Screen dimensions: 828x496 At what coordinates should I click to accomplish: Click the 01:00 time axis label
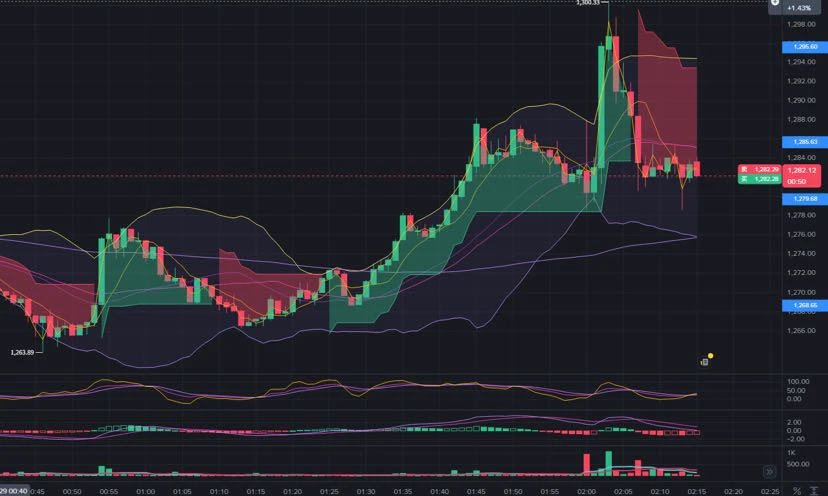(146, 491)
